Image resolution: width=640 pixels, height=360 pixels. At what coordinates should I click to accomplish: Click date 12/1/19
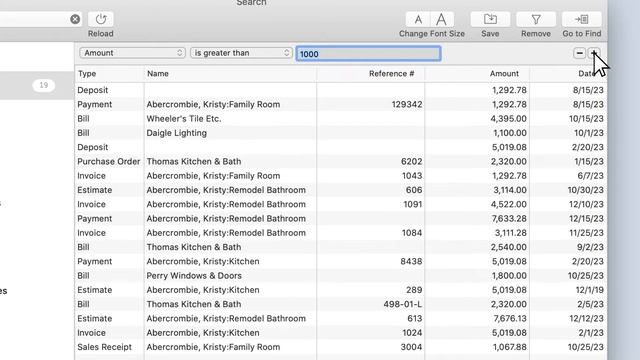[589, 290]
